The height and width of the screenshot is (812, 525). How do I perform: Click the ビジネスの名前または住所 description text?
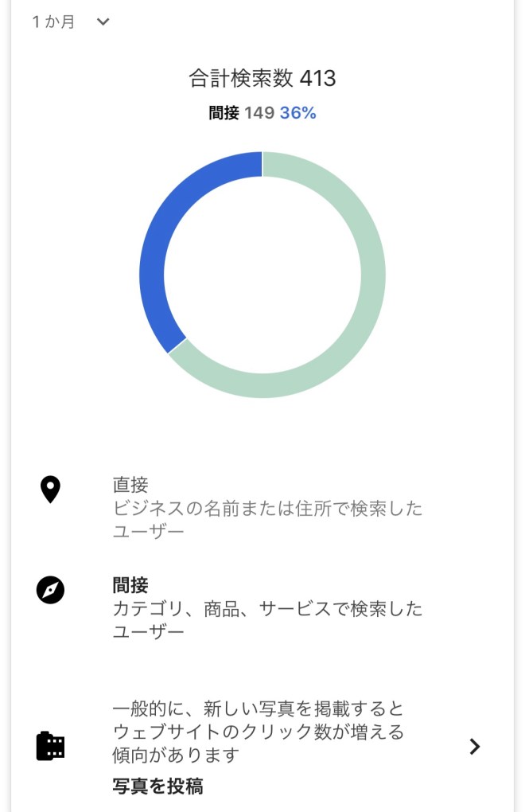click(x=267, y=509)
